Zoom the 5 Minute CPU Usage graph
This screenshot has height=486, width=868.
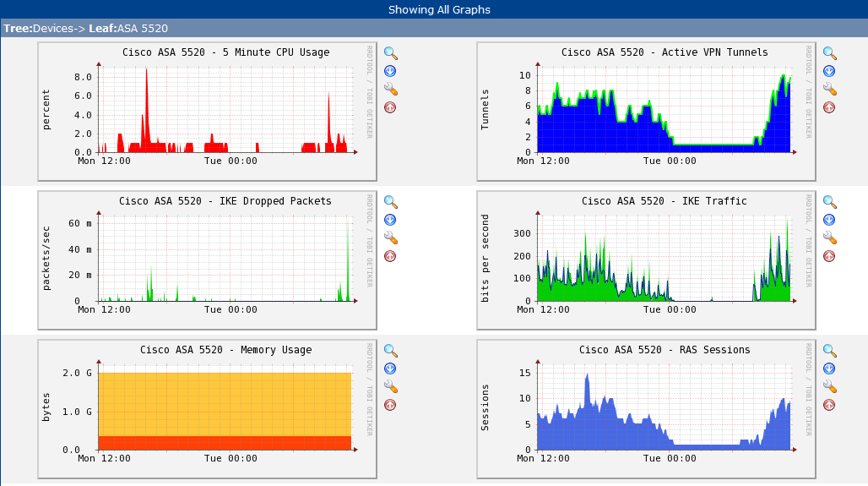391,53
